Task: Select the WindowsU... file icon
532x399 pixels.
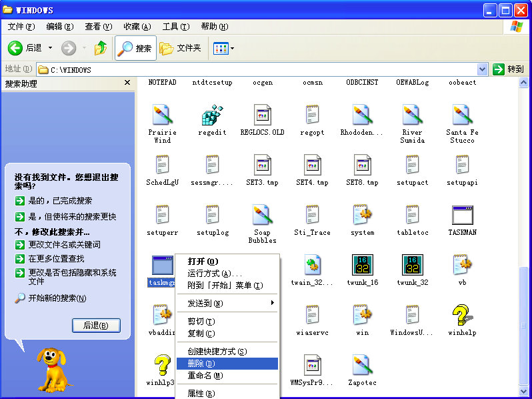Action: (412, 314)
